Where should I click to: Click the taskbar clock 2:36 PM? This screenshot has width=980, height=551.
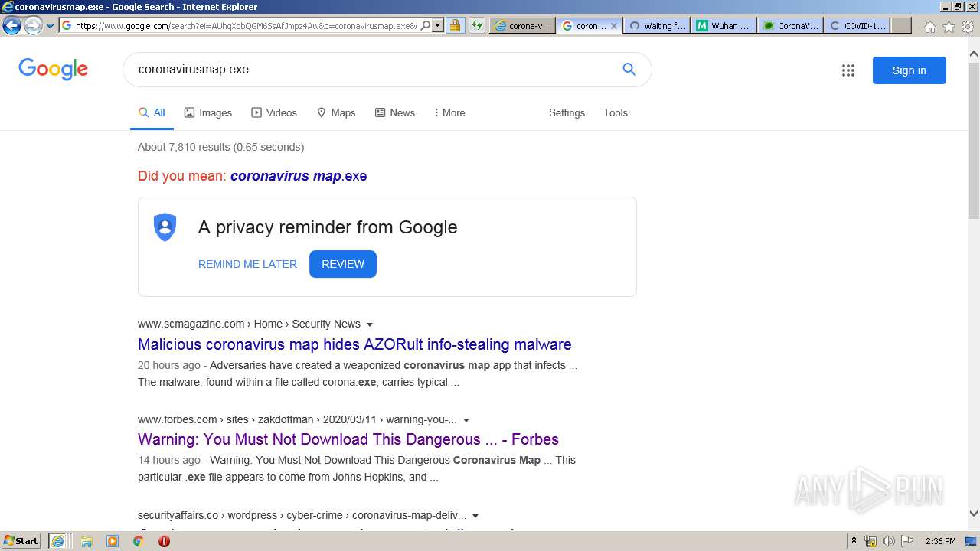point(940,541)
